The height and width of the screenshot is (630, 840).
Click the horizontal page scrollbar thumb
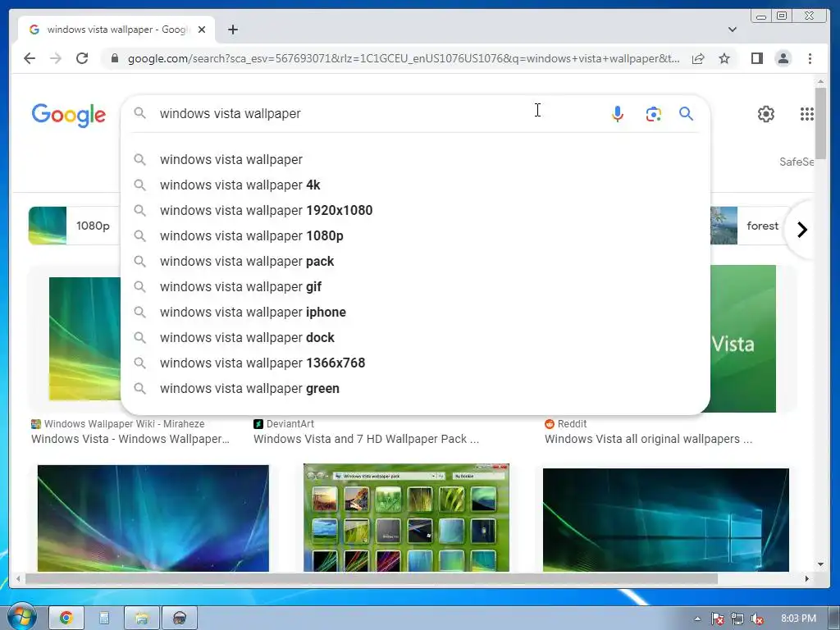pyautogui.click(x=372, y=578)
